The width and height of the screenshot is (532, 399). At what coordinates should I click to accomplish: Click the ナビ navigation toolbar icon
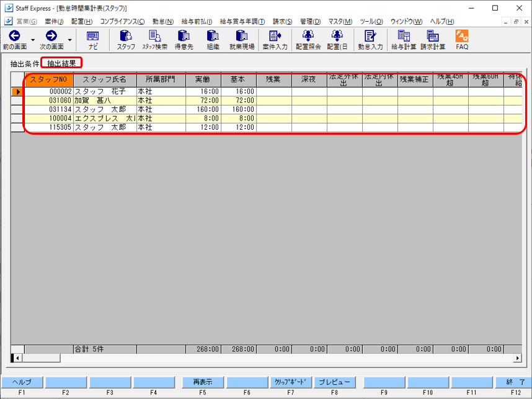[x=92, y=40]
